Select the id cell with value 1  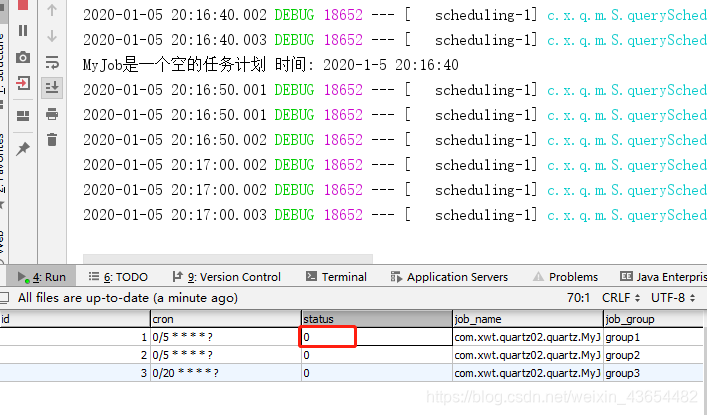(x=75, y=337)
